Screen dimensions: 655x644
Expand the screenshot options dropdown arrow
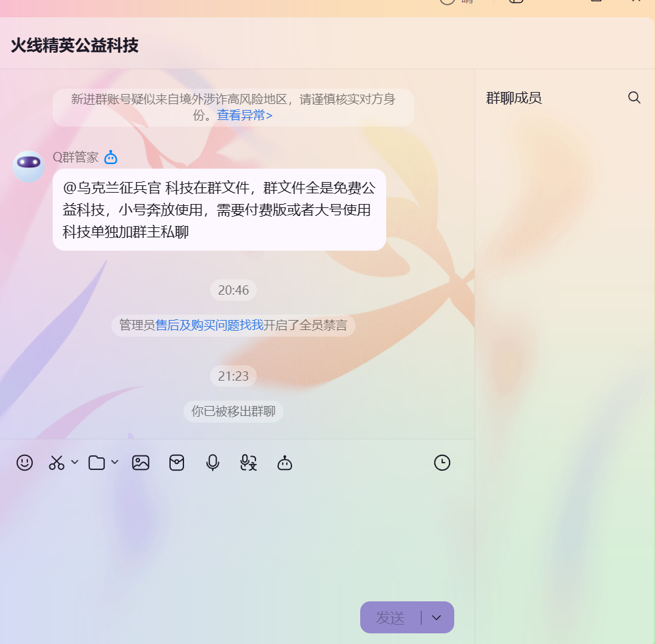(75, 462)
